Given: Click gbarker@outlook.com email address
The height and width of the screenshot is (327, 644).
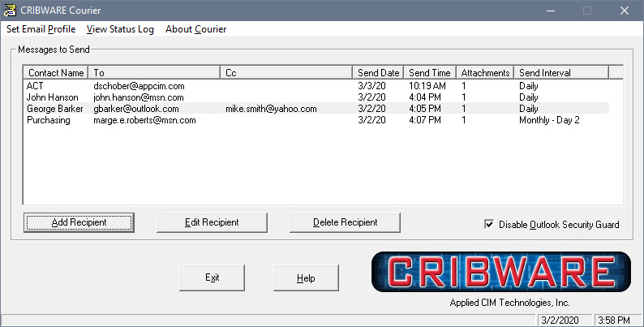Looking at the screenshot, I should (x=136, y=109).
